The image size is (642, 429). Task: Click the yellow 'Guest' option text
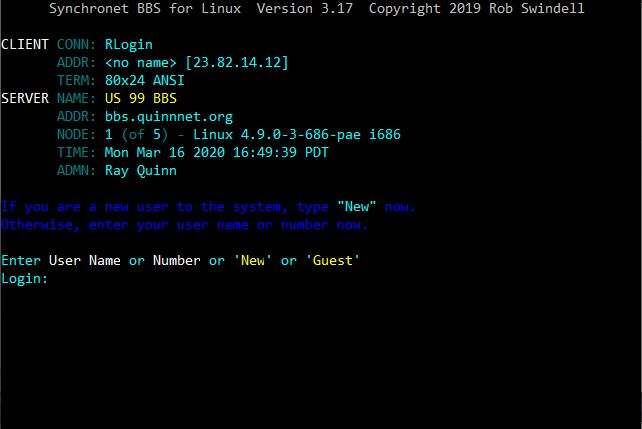332,260
